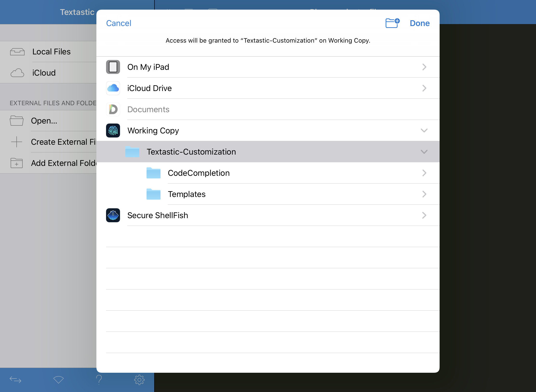Click the iCloud Drive cloud icon
The image size is (536, 392).
click(113, 88)
